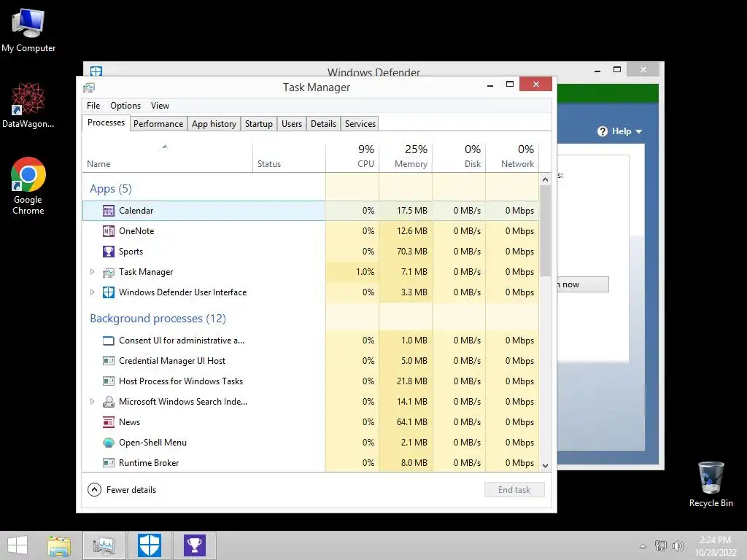
Task: Select the Recycle Bin desktop icon
Action: [711, 484]
